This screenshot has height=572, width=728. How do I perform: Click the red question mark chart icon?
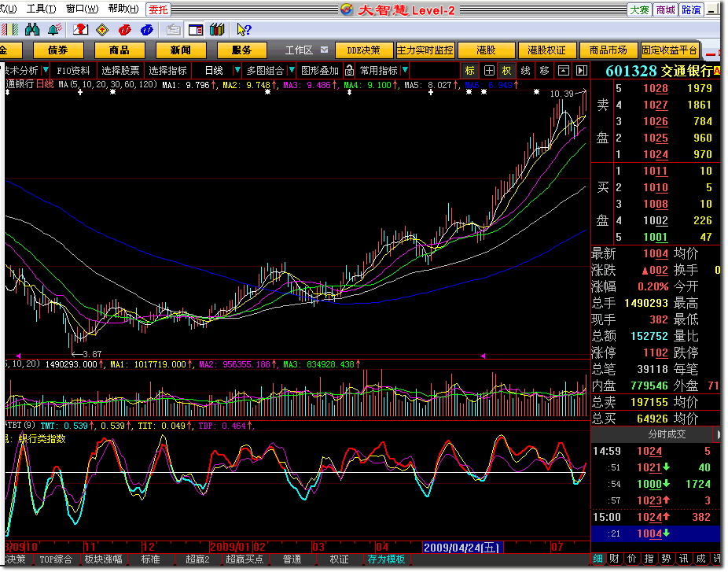click(80, 30)
